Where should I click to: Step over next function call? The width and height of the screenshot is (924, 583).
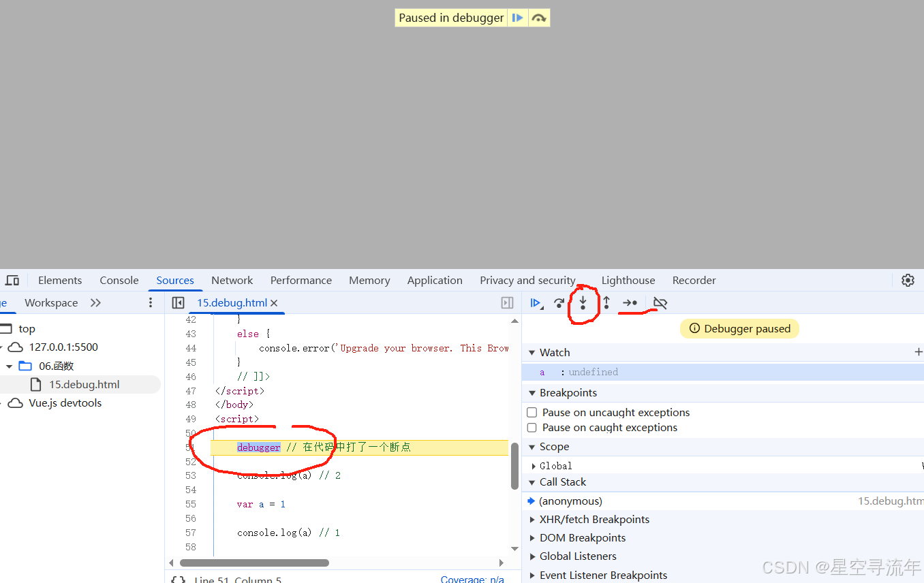click(x=559, y=303)
